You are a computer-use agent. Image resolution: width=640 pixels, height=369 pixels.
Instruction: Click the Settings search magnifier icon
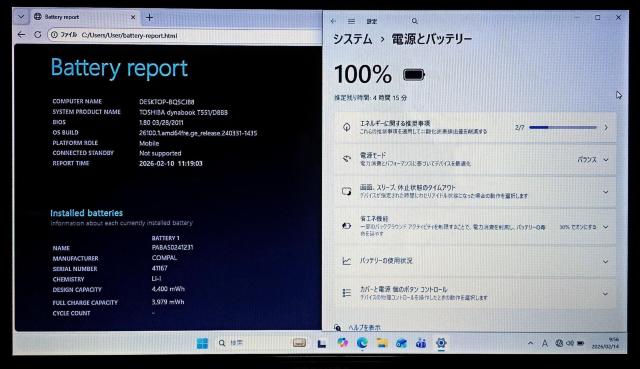tap(414, 21)
